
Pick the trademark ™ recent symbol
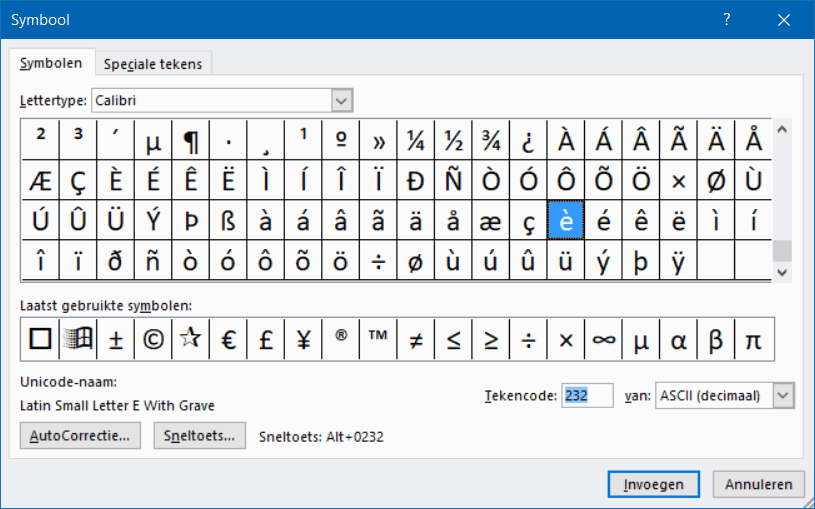click(378, 340)
